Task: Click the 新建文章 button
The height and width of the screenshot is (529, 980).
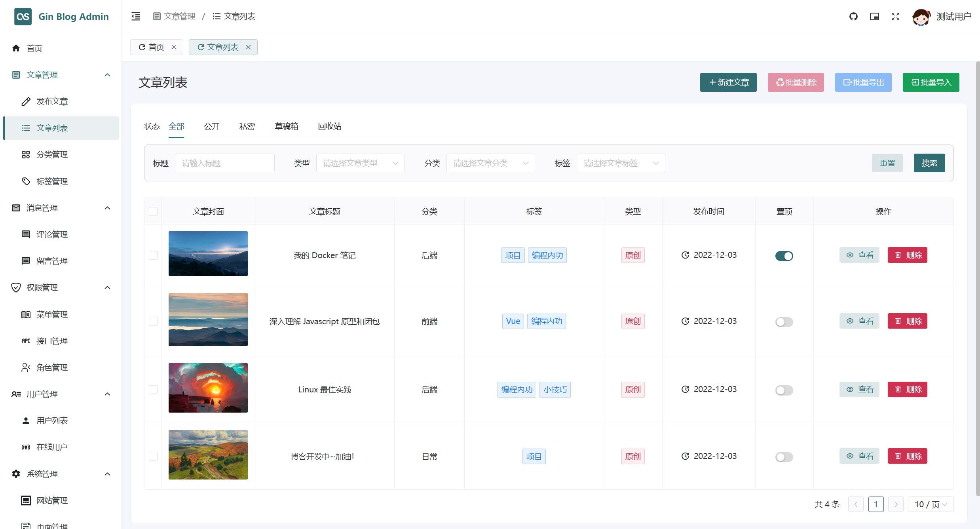Action: click(728, 82)
